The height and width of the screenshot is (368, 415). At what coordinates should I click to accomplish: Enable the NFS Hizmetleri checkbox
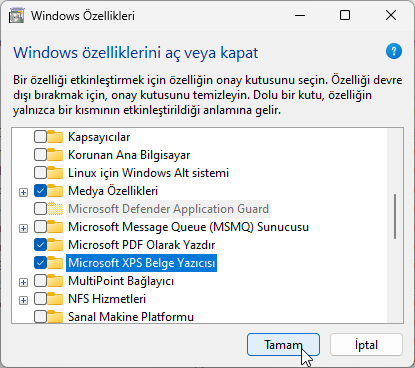pos(40,299)
